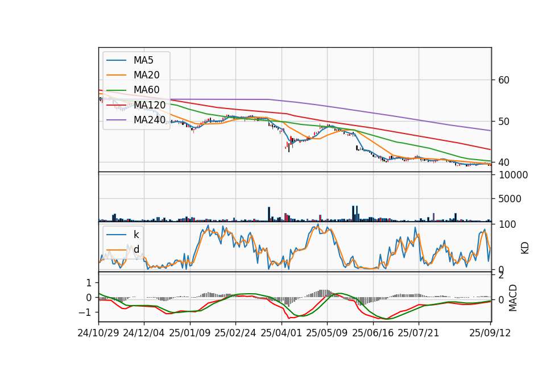Click the volume axis value 5000
This screenshot has width=546, height=392.
point(510,199)
